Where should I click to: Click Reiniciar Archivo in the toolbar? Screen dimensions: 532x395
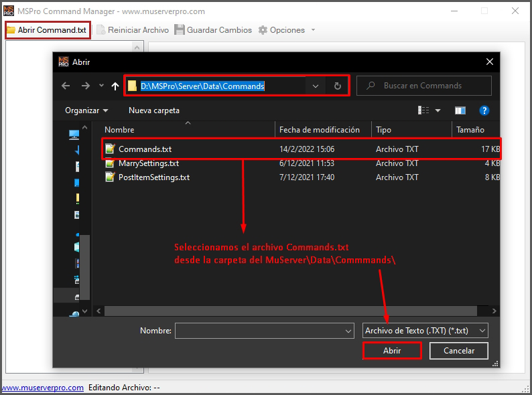click(133, 30)
